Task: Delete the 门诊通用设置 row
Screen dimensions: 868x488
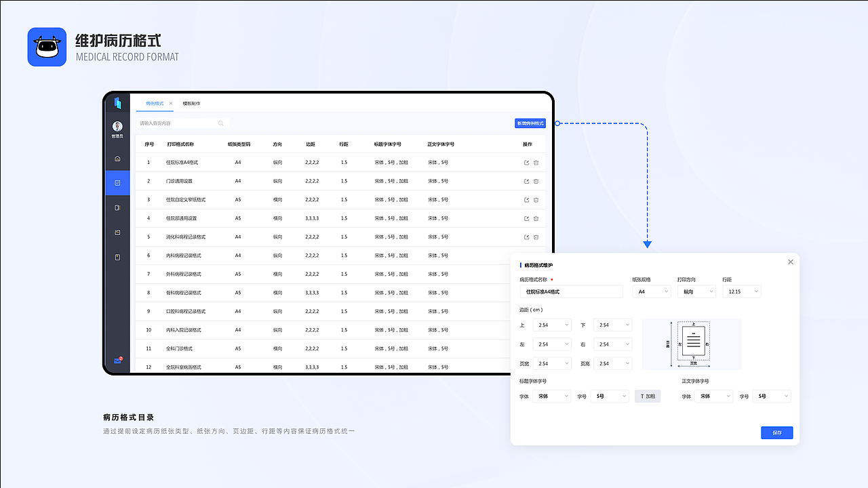Action: click(x=536, y=181)
